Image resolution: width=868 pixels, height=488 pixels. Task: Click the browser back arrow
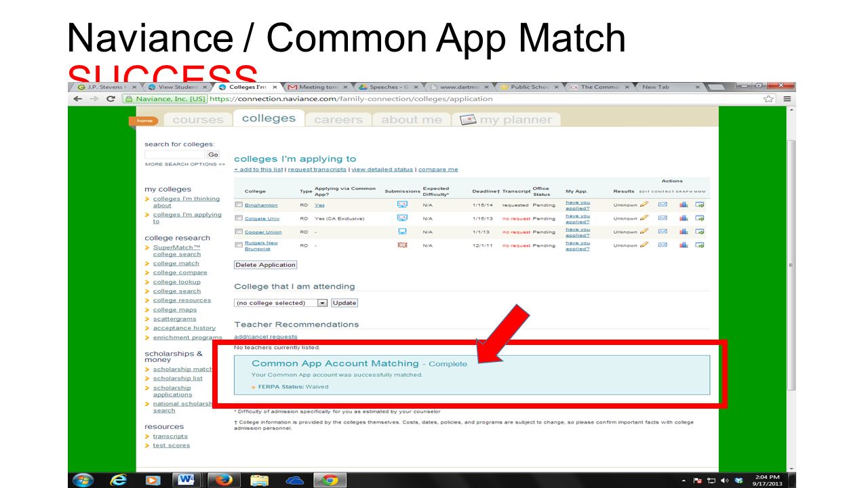pos(78,99)
